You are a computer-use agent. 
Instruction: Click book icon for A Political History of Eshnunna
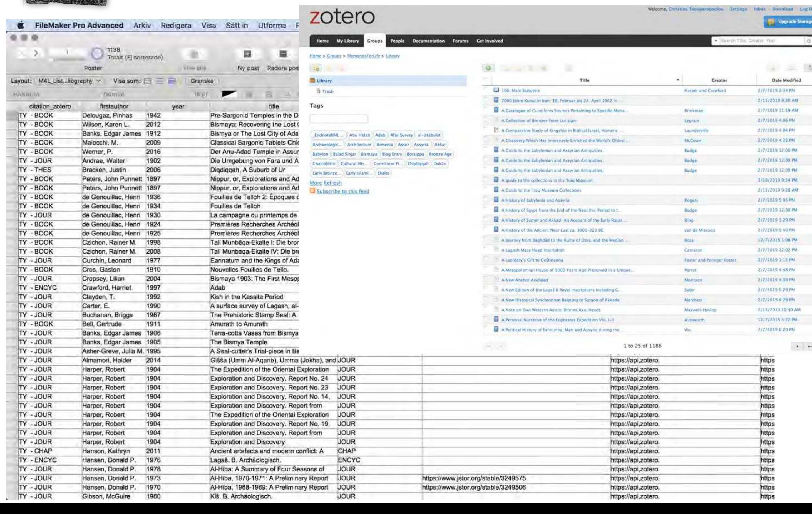click(496, 329)
